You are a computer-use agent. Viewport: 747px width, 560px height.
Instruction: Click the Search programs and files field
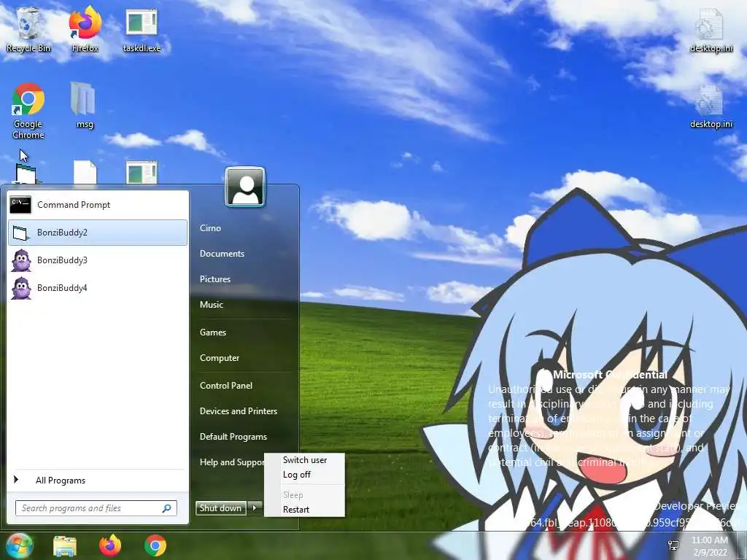tap(96, 508)
